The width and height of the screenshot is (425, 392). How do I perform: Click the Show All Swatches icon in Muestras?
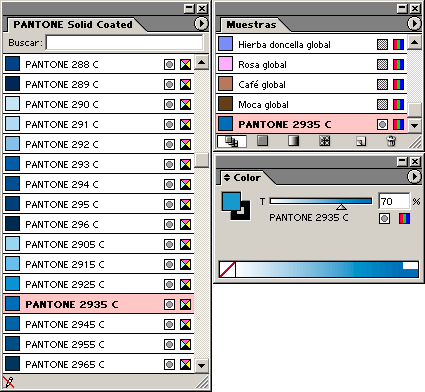click(232, 141)
